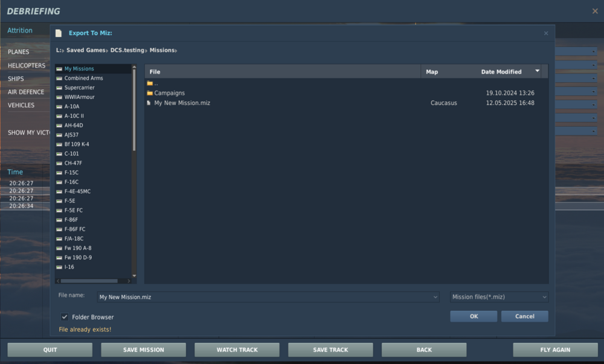Viewport: 604px width, 364px height.
Task: Click the SAVE MISSION button in Debriefing
Action: (x=143, y=350)
